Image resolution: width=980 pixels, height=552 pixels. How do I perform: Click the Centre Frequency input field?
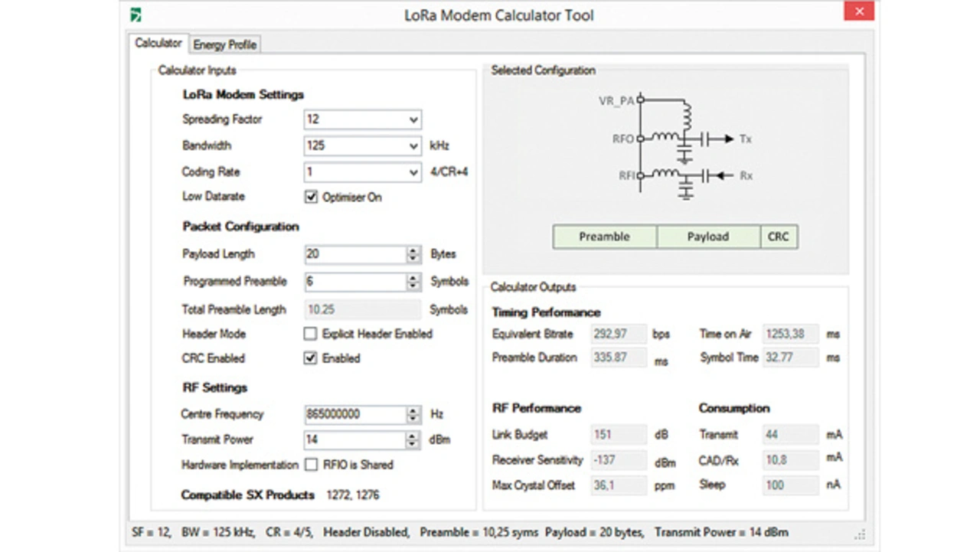point(354,415)
